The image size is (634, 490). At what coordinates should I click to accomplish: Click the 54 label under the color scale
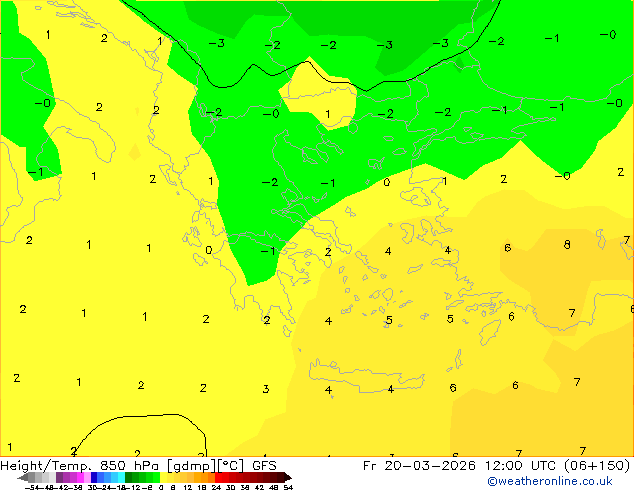click(288, 487)
